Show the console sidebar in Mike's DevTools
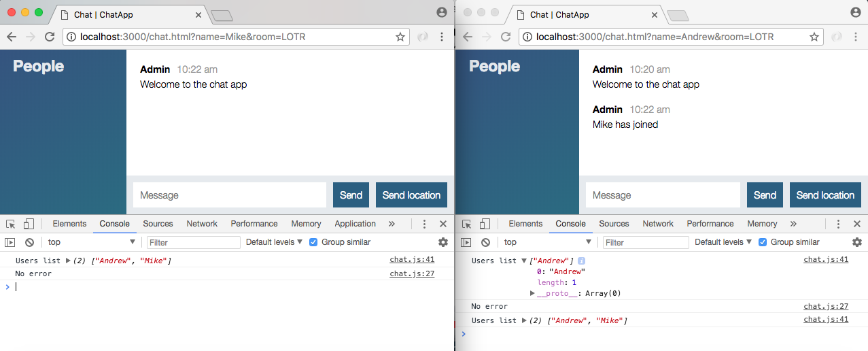Image resolution: width=868 pixels, height=351 pixels. click(10, 242)
